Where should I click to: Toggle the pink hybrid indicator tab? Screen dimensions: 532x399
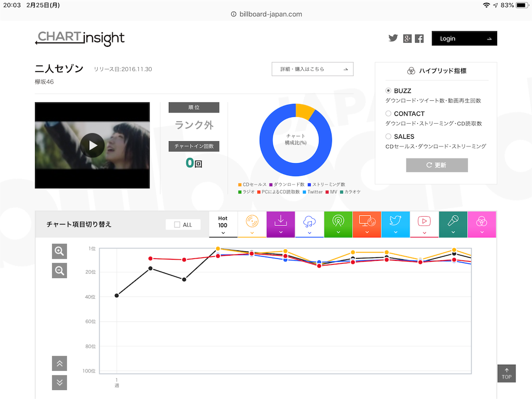[x=482, y=224]
